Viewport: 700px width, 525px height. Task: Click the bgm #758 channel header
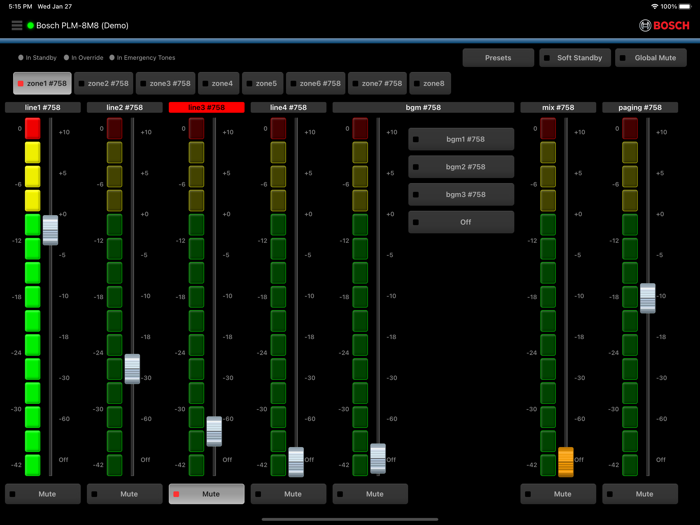(x=423, y=108)
